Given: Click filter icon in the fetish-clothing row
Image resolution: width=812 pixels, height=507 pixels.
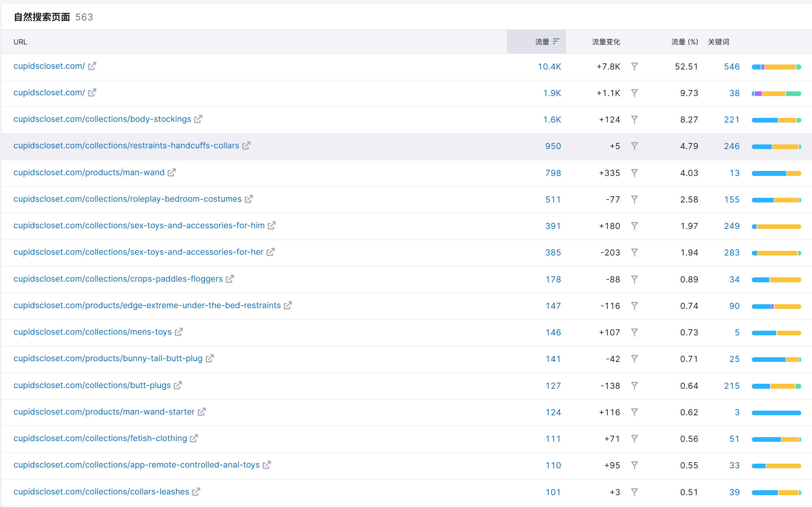Looking at the screenshot, I should click(x=635, y=439).
